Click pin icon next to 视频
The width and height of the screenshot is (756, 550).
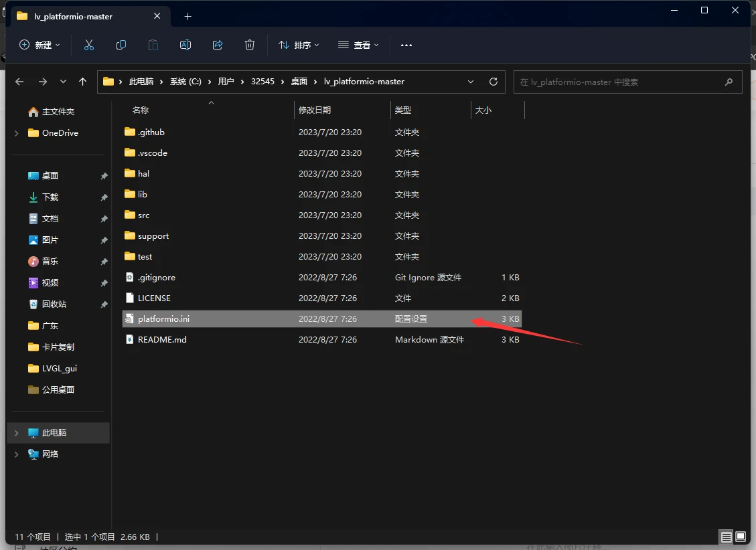click(104, 283)
